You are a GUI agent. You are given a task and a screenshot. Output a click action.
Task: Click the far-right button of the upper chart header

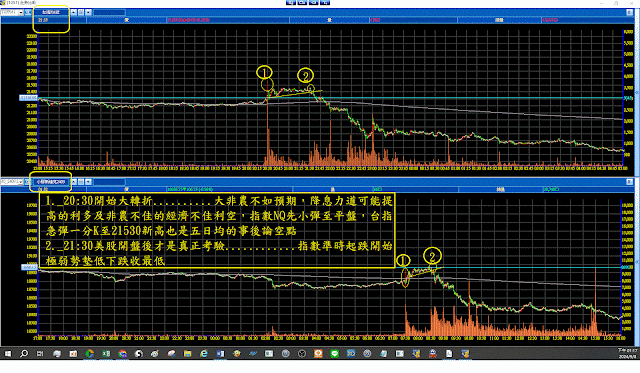coord(629,12)
